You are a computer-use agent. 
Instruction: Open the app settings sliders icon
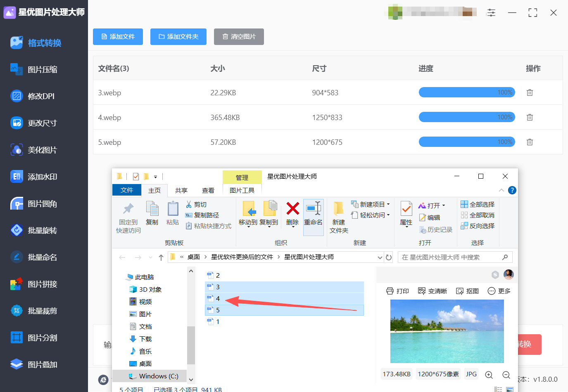point(491,13)
